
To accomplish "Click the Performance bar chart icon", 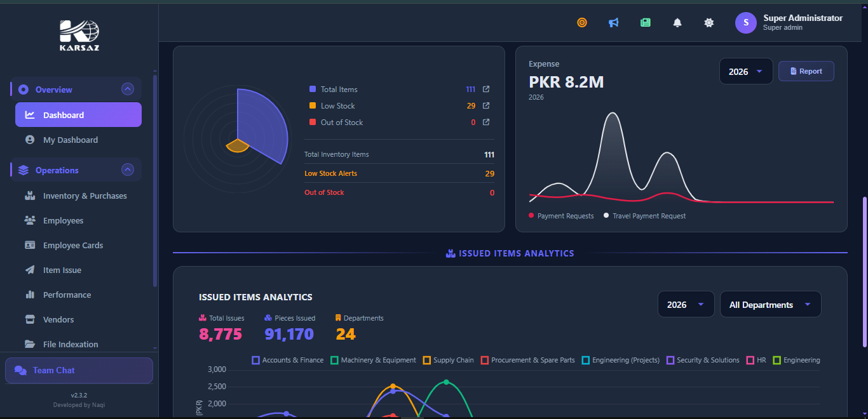I will 30,295.
